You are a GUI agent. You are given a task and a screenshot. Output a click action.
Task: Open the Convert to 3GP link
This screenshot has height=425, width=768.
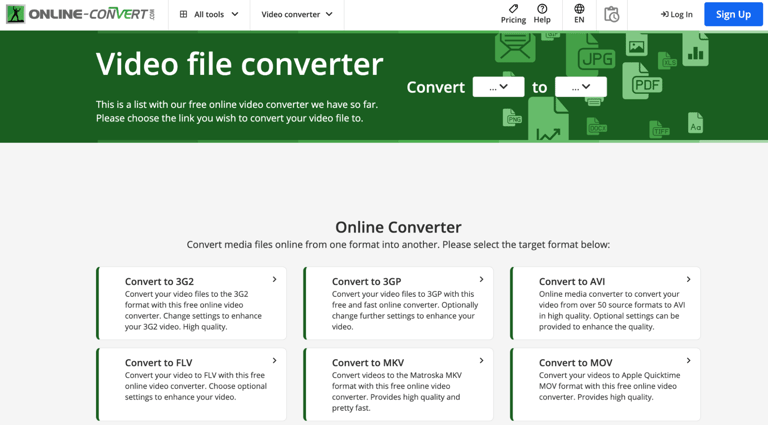tap(366, 282)
